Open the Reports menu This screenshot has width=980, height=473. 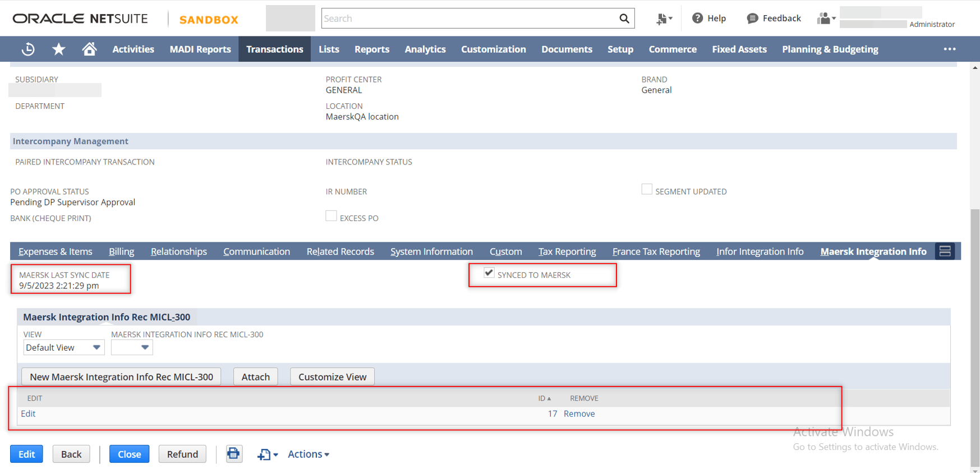coord(372,49)
